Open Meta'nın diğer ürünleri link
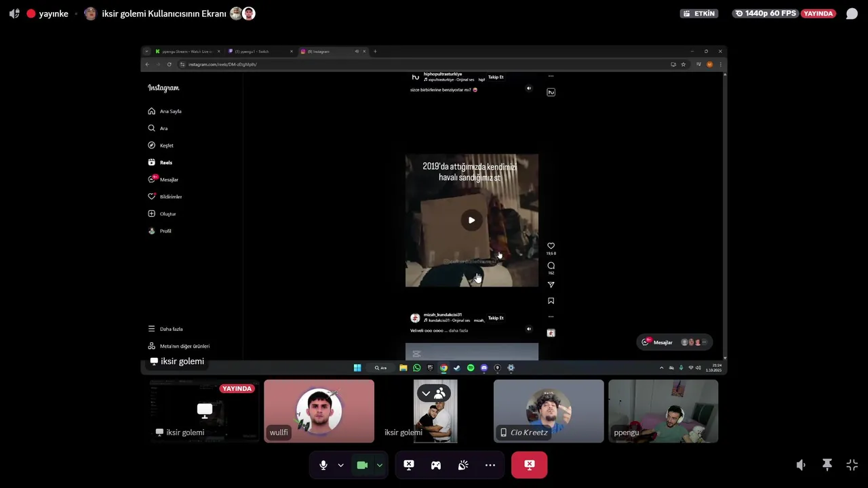This screenshot has height=488, width=868. pyautogui.click(x=179, y=346)
